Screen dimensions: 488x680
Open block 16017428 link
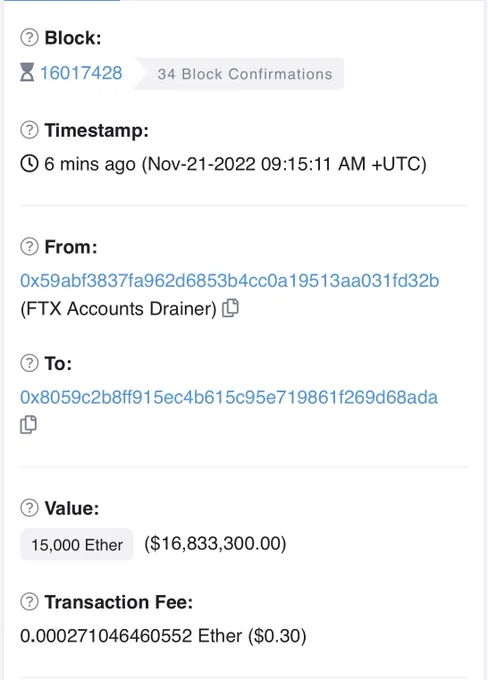81,73
